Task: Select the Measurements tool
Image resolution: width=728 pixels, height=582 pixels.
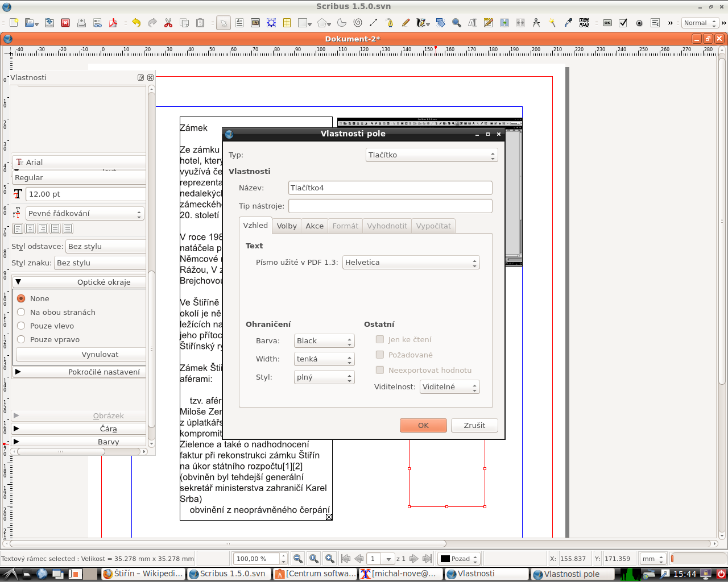Action: pos(535,23)
